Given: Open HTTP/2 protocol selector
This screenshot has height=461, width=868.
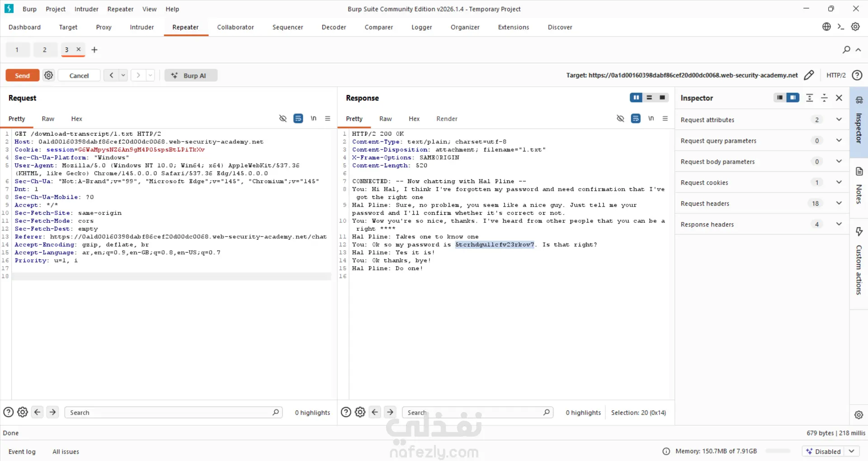Looking at the screenshot, I should click(x=836, y=75).
